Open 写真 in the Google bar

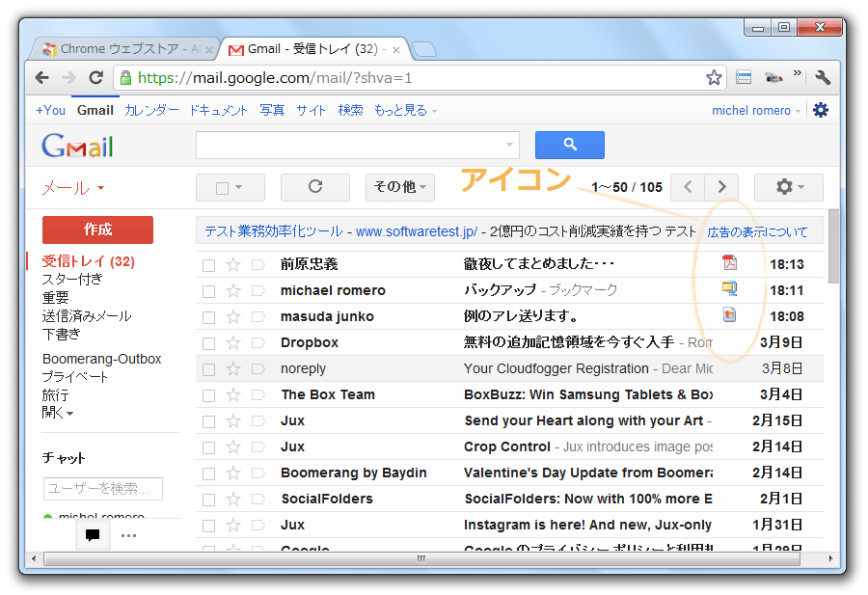tap(272, 111)
